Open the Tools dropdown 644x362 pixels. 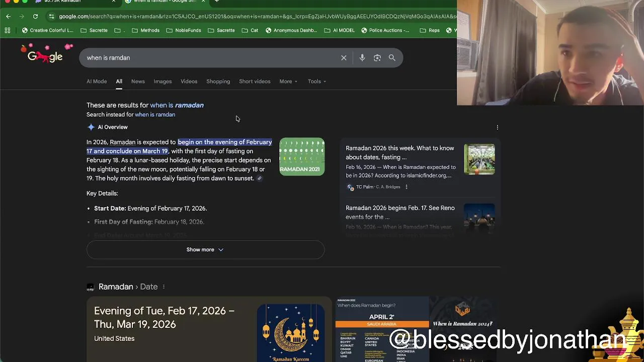[317, 81]
